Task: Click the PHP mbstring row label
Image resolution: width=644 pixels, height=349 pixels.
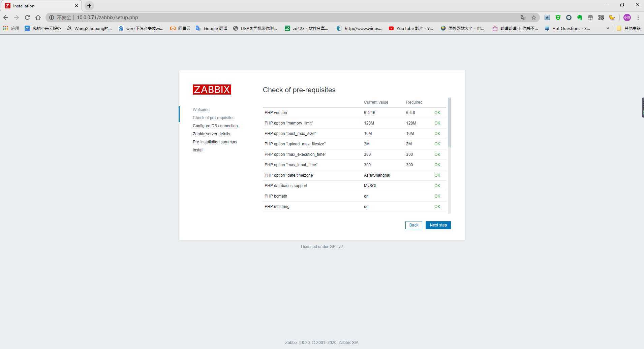Action: [x=277, y=207]
